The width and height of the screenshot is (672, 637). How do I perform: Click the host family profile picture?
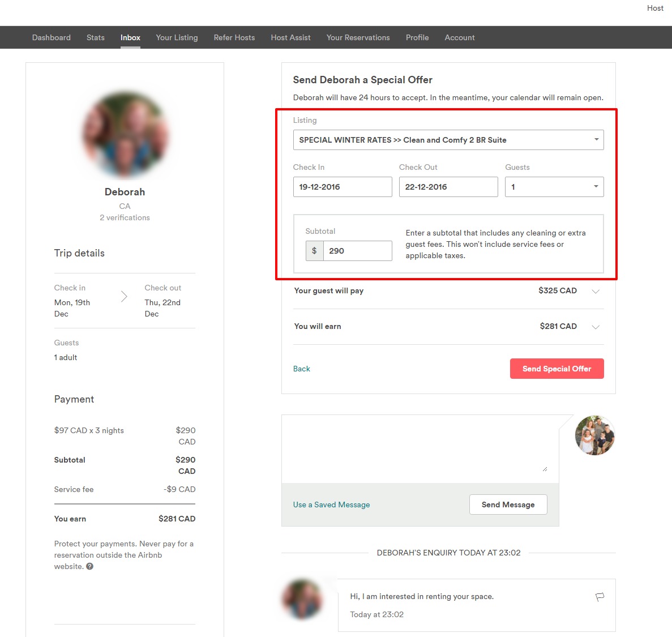click(x=594, y=435)
